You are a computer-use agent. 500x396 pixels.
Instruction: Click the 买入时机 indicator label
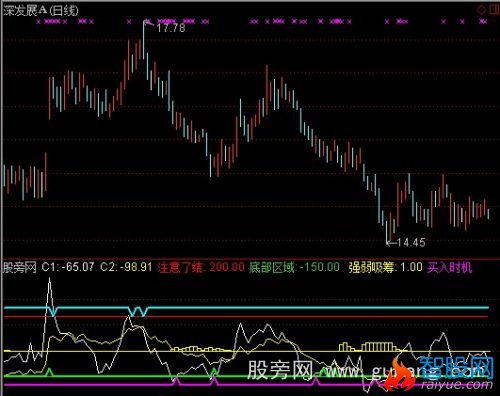[449, 267]
